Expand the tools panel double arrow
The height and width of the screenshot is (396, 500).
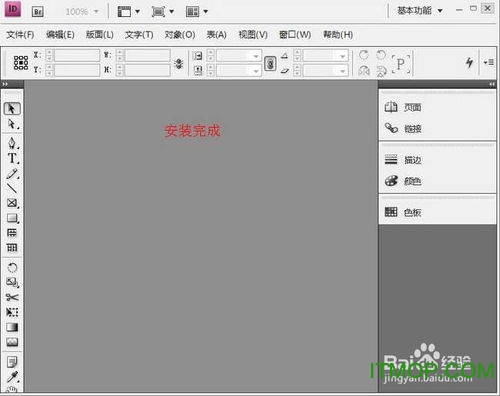[5, 84]
